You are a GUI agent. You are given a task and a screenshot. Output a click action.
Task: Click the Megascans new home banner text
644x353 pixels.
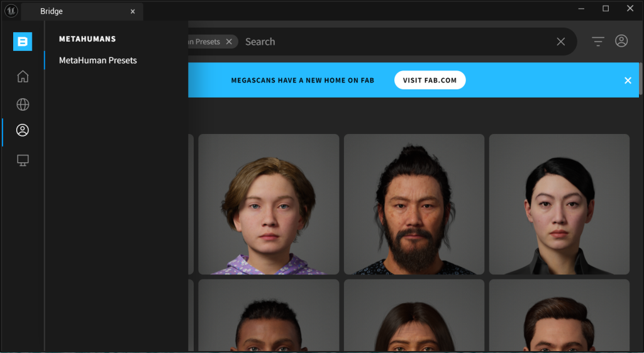(x=303, y=81)
